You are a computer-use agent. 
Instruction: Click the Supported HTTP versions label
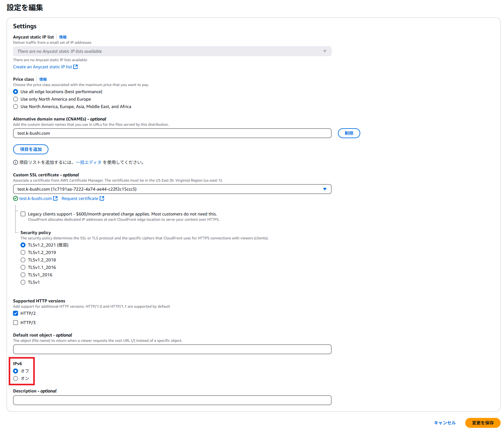[x=39, y=301]
